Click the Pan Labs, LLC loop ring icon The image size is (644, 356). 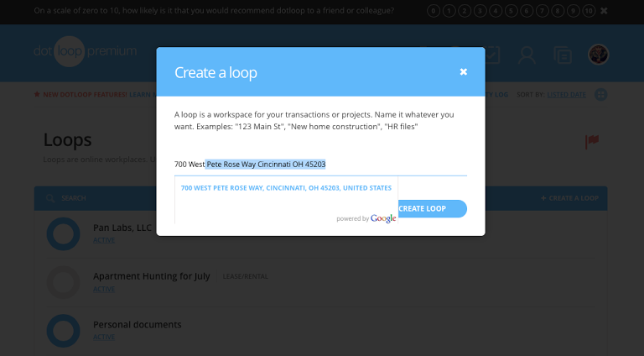(x=63, y=234)
